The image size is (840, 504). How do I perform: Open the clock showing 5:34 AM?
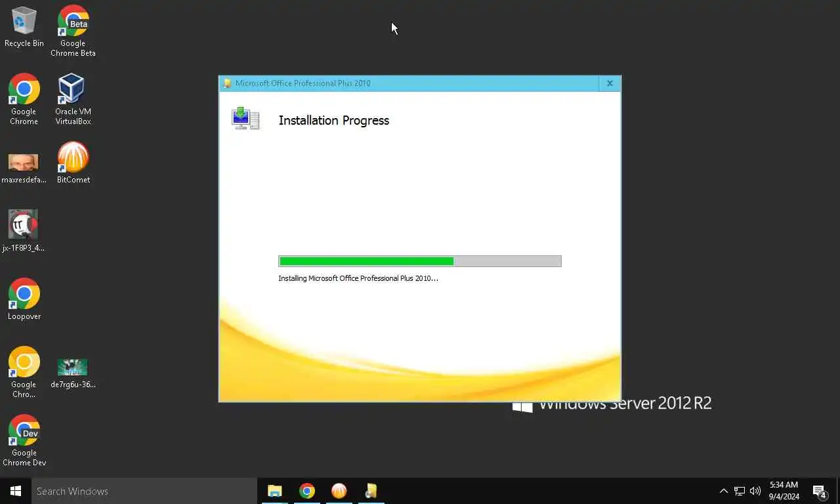coord(784,491)
